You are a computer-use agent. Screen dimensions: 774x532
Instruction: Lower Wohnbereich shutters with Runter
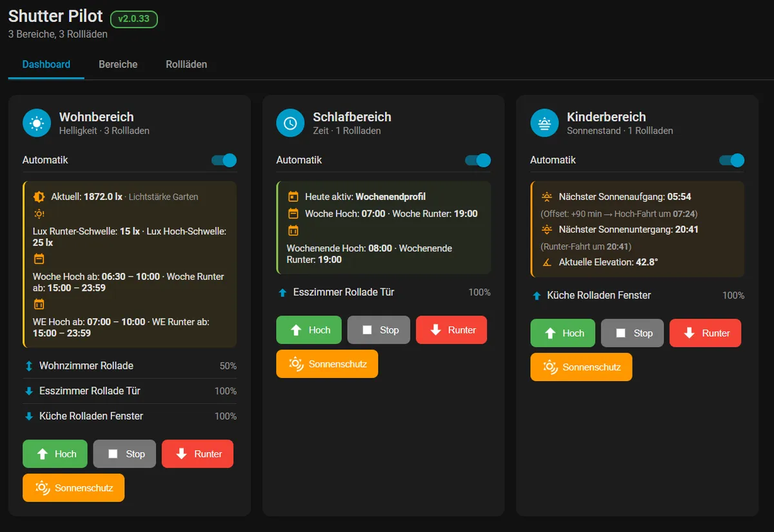197,454
